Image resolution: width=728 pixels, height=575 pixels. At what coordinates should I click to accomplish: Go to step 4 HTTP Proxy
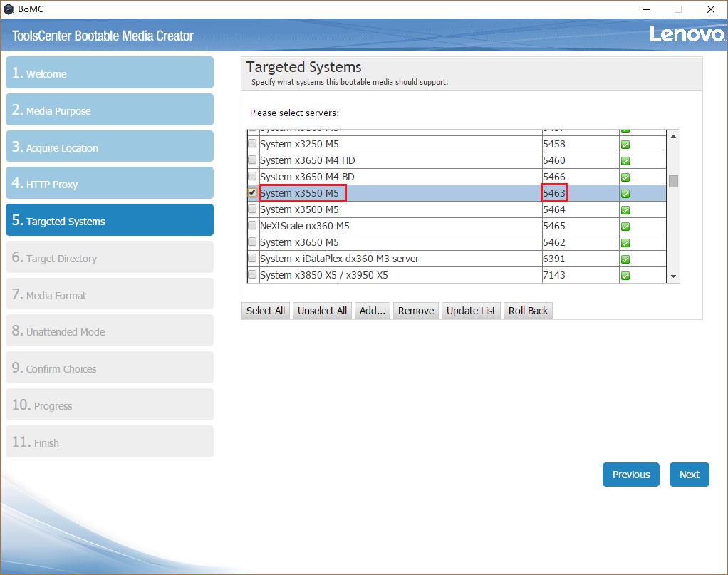tap(110, 183)
